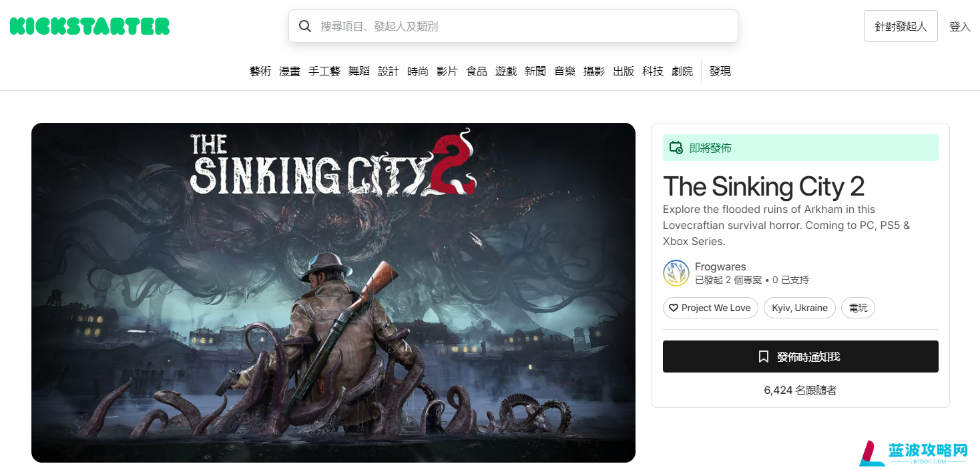Focus the project search field
The width and height of the screenshot is (980, 470).
tap(513, 26)
